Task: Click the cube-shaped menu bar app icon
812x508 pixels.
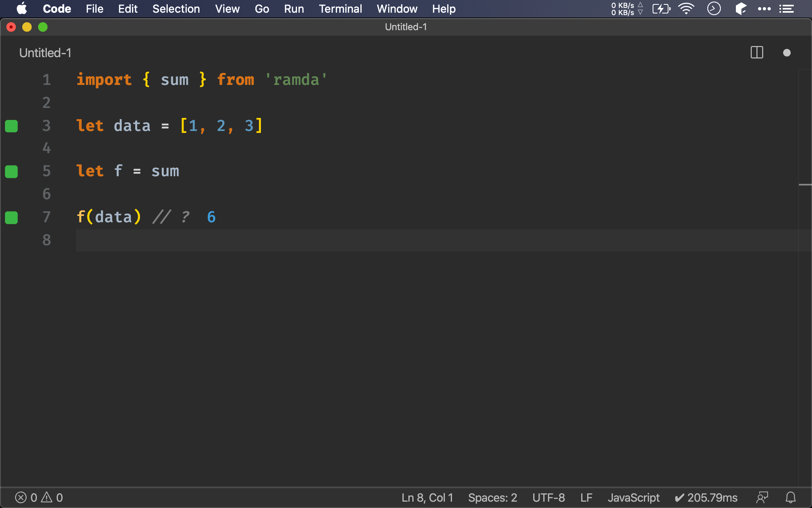Action: [740, 8]
